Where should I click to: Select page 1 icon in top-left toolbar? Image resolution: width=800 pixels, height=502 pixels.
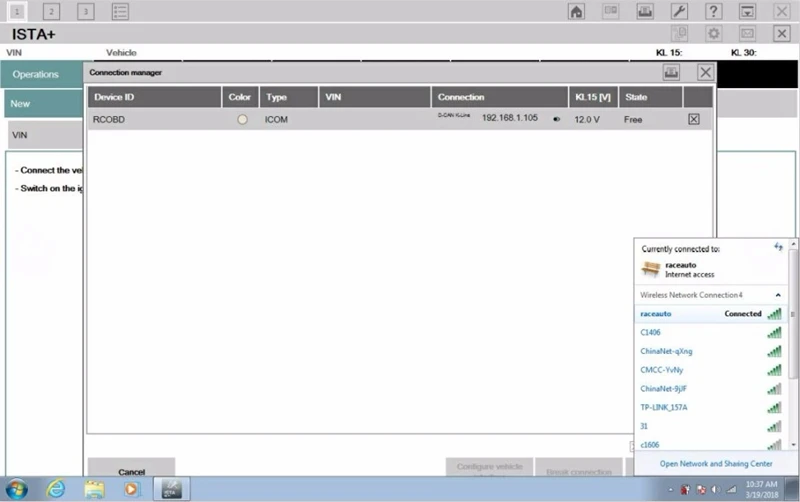coord(17,11)
